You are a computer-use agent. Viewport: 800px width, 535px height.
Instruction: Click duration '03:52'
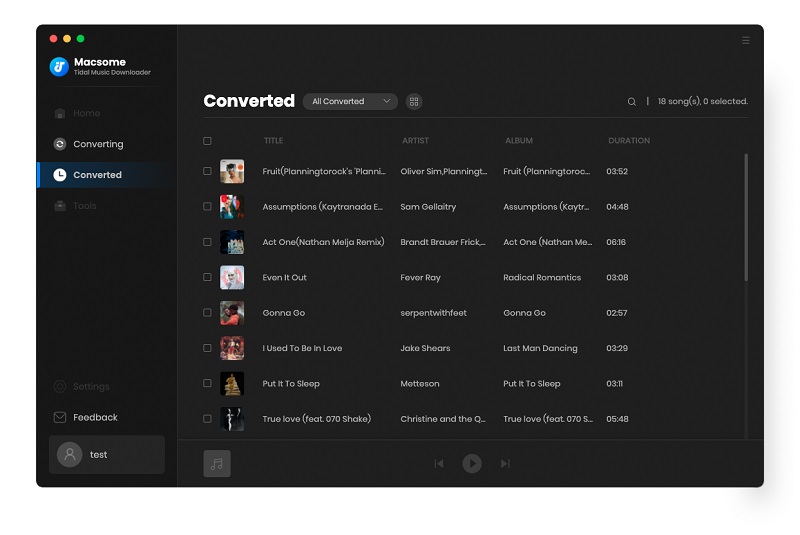[x=617, y=171]
